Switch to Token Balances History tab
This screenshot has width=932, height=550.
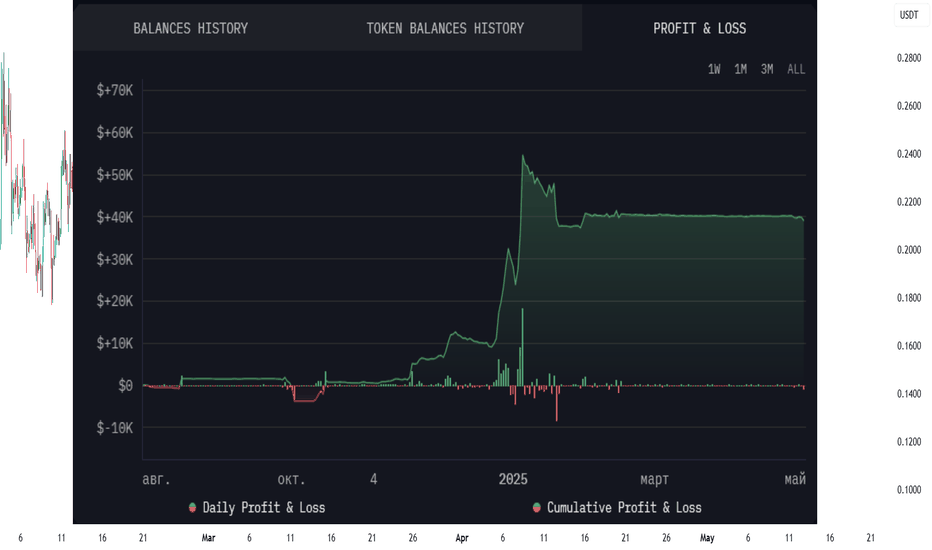pos(445,28)
